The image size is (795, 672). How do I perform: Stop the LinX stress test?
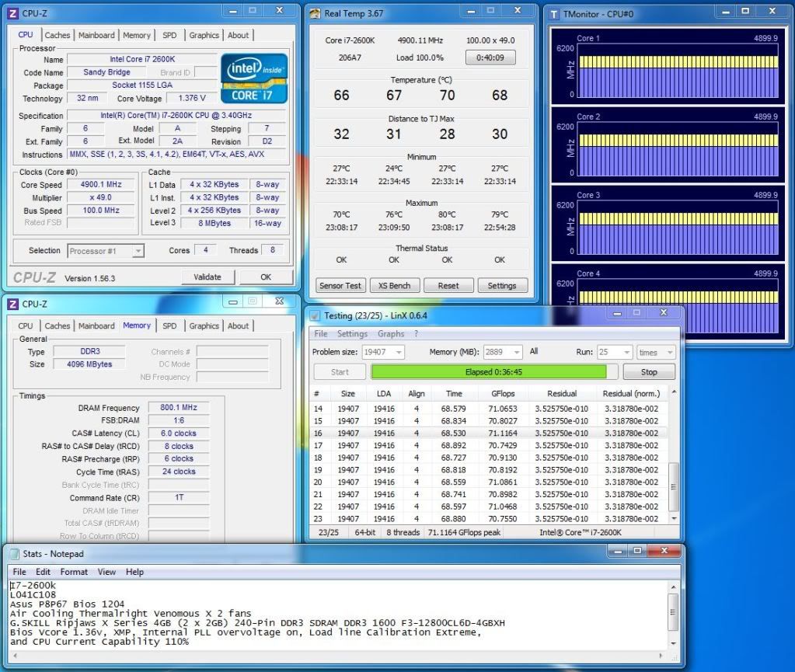tap(649, 372)
